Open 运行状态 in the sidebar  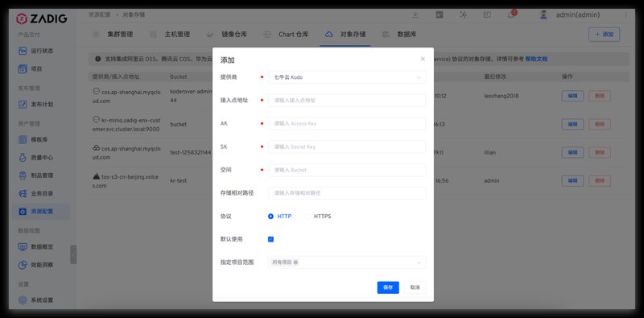[36, 51]
